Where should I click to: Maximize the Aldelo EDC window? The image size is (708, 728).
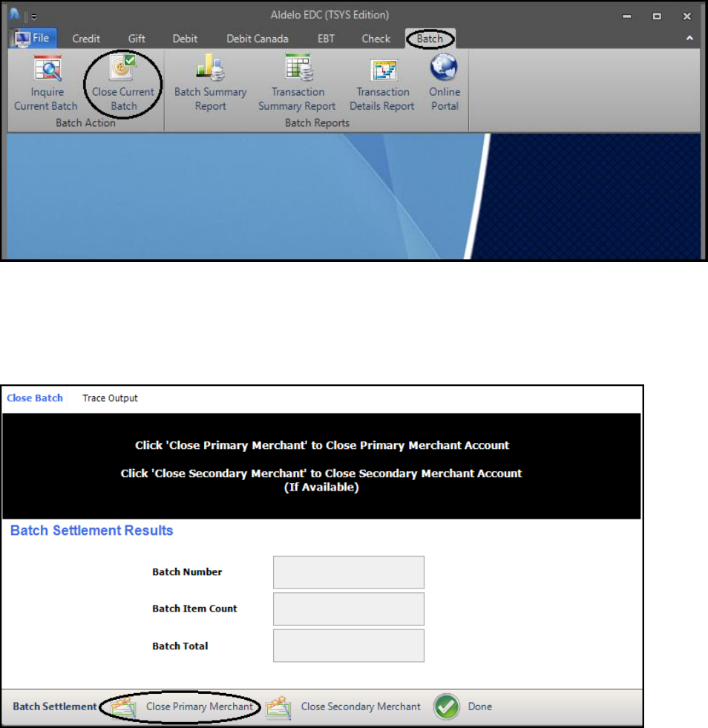click(x=657, y=16)
